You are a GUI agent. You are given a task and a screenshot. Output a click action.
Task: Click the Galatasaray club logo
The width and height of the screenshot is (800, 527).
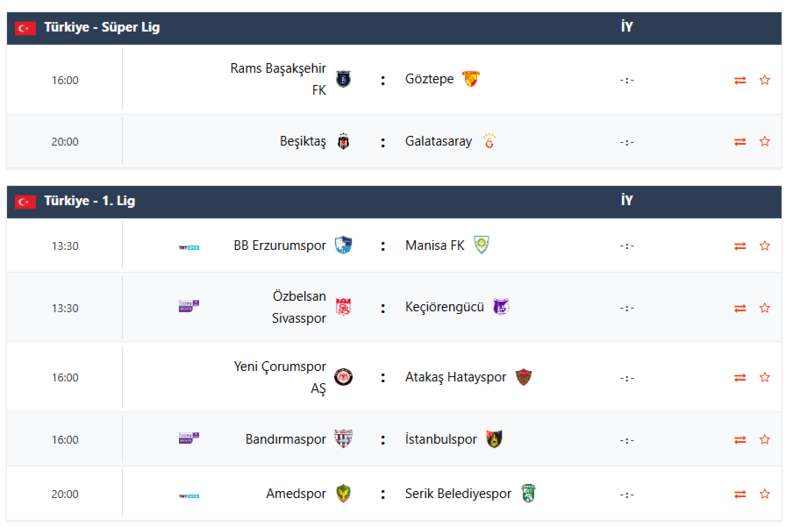[490, 141]
